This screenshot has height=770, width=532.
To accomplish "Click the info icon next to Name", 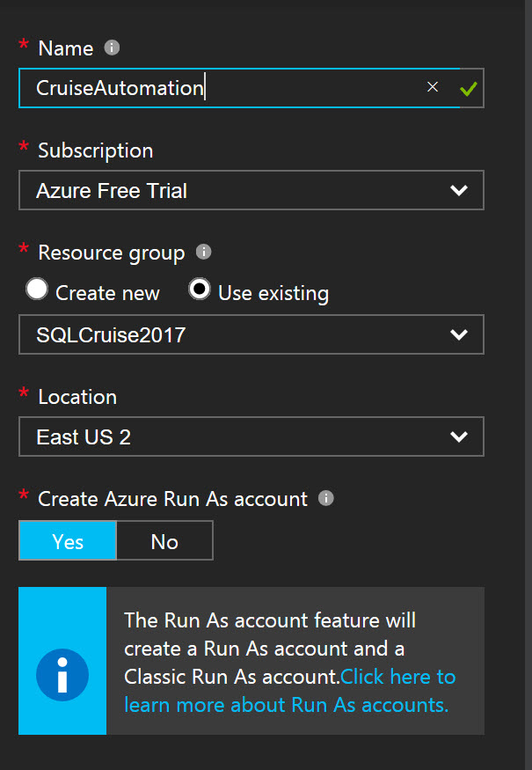I will [112, 48].
